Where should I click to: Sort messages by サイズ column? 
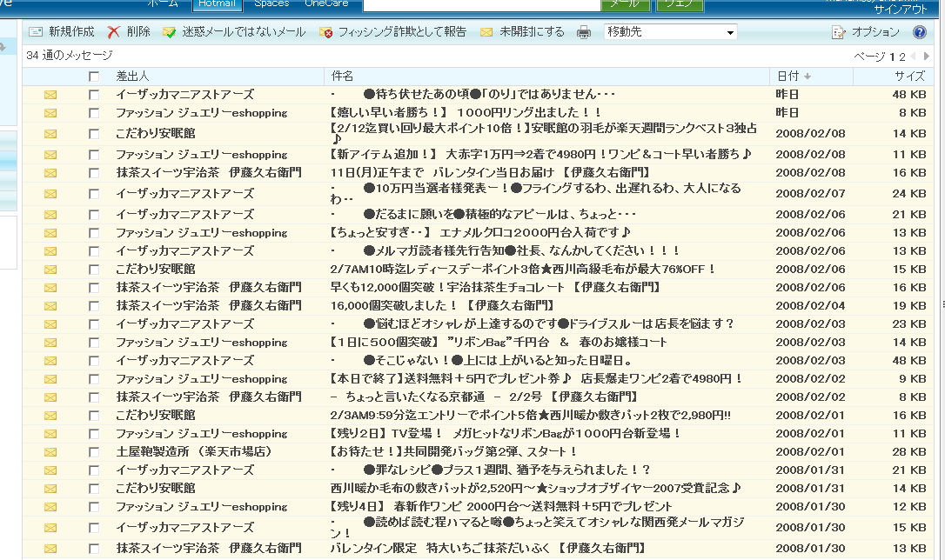pyautogui.click(x=909, y=77)
